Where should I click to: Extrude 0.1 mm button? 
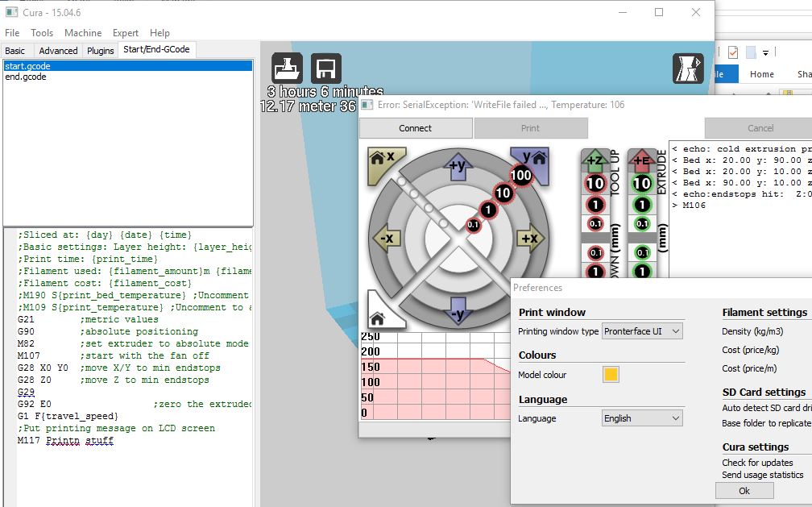pos(642,224)
